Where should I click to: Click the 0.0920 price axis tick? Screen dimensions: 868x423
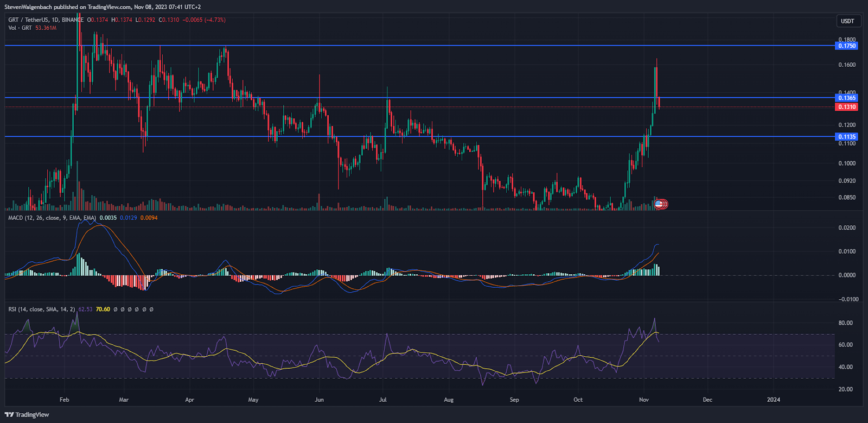tap(847, 181)
